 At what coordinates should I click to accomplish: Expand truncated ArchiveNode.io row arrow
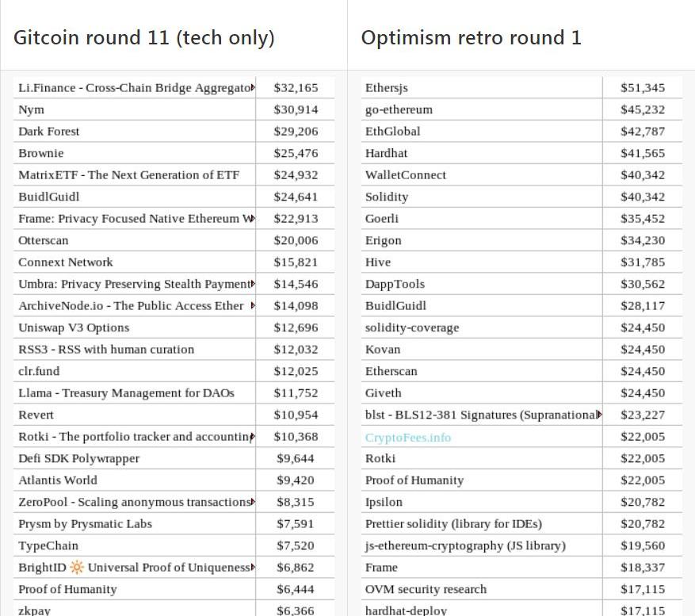click(x=253, y=305)
